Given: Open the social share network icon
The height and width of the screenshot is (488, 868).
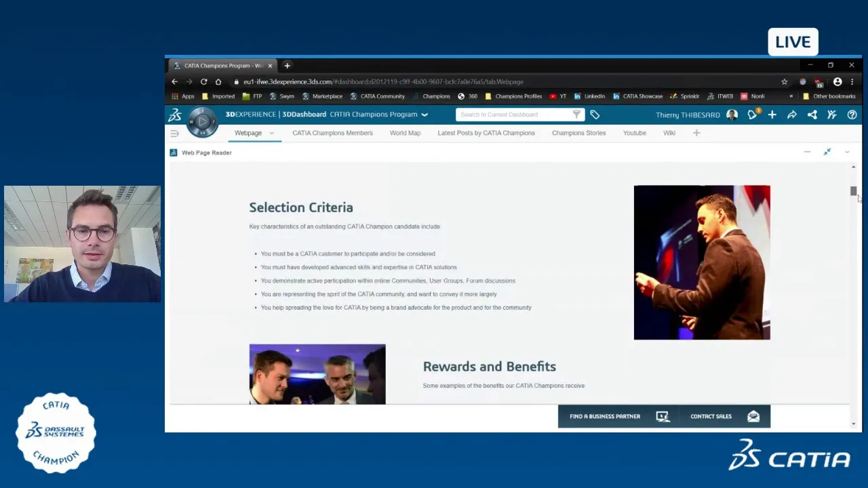Looking at the screenshot, I should point(812,115).
